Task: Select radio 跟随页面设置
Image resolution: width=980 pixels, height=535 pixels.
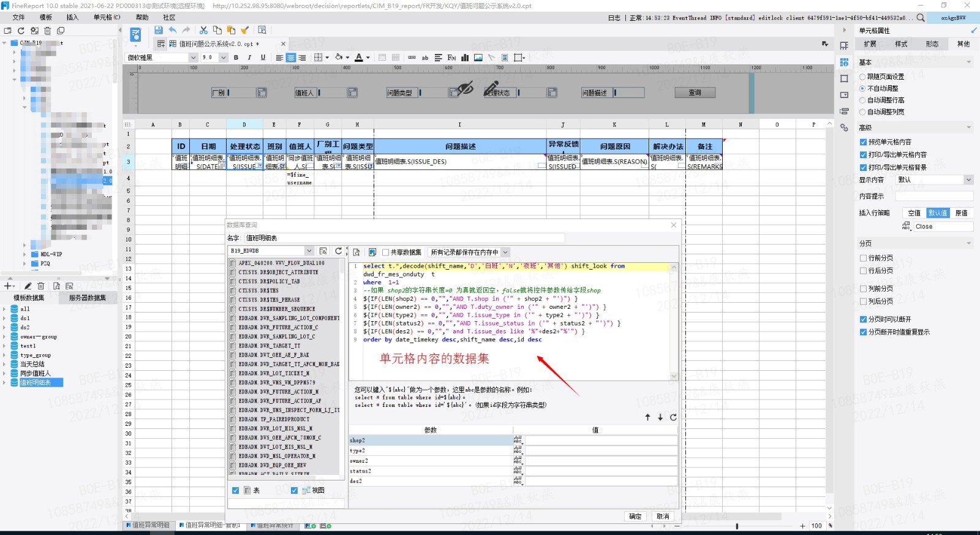Action: coord(862,77)
